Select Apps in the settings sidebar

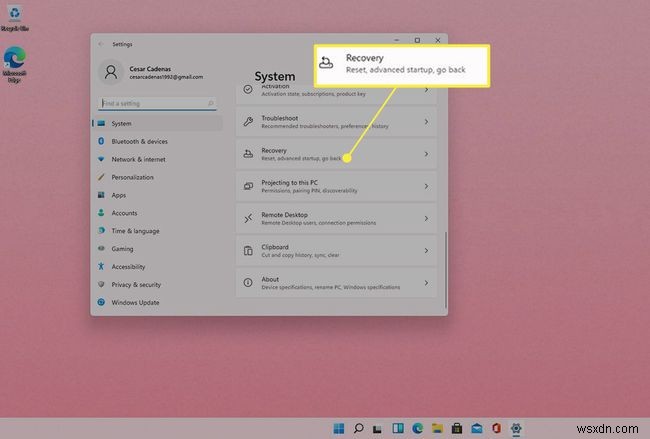coord(158,195)
